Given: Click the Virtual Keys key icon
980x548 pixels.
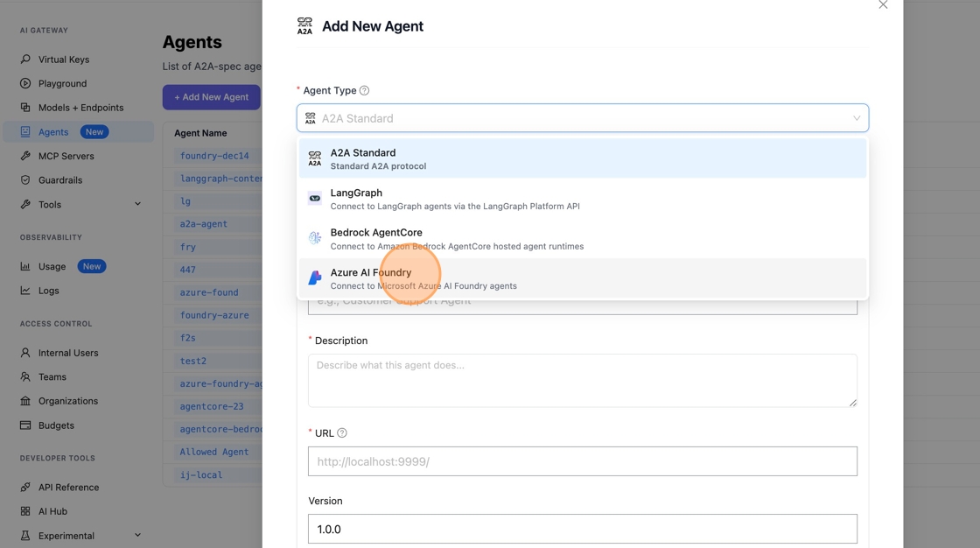Looking at the screenshot, I should pyautogui.click(x=25, y=59).
